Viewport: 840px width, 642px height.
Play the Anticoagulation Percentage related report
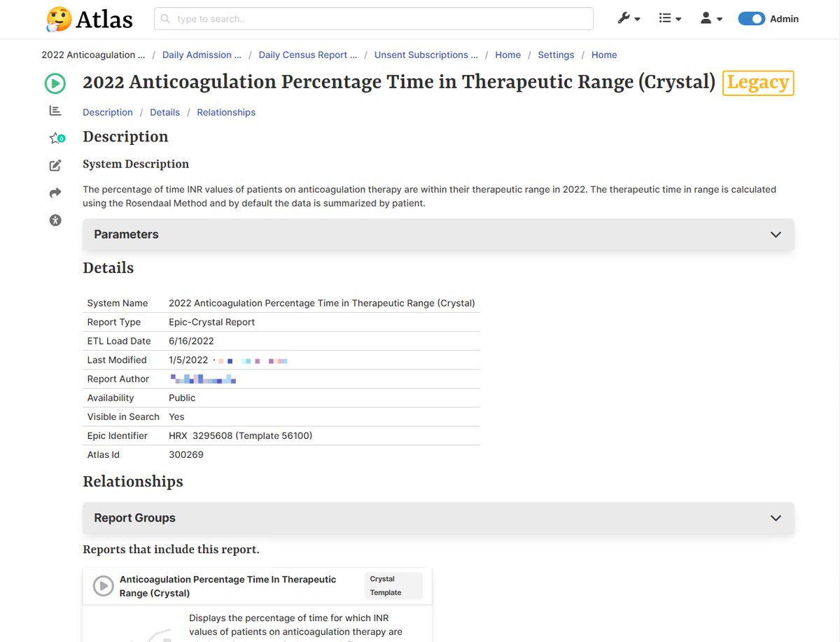(x=103, y=586)
